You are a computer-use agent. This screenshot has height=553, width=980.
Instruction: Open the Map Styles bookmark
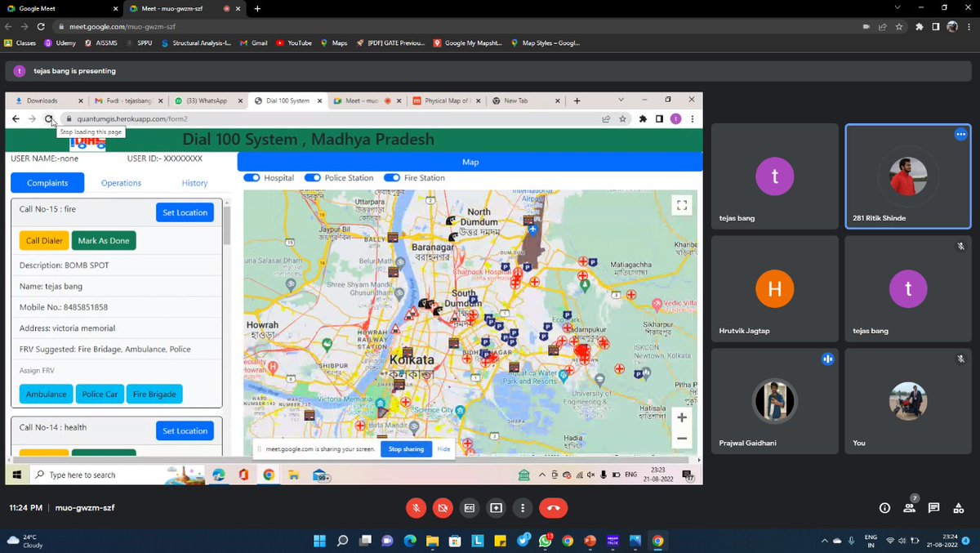tap(546, 42)
